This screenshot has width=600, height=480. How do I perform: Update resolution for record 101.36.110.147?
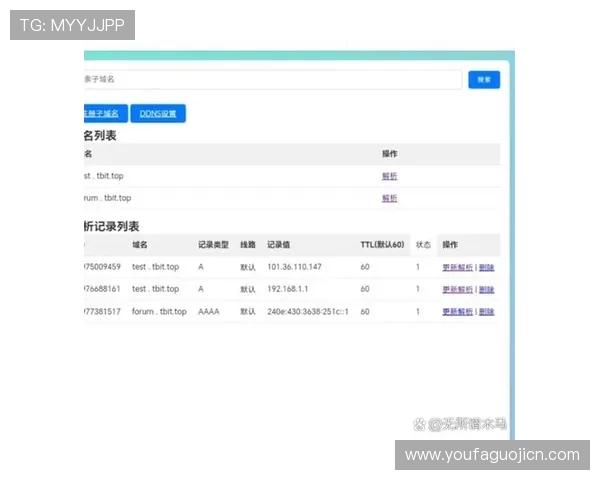pyautogui.click(x=458, y=267)
